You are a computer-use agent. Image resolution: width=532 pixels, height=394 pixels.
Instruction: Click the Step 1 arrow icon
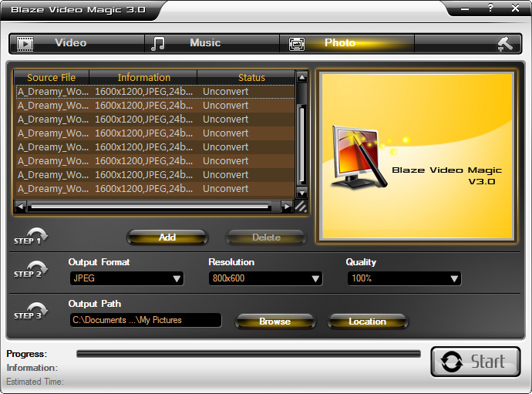click(x=31, y=237)
